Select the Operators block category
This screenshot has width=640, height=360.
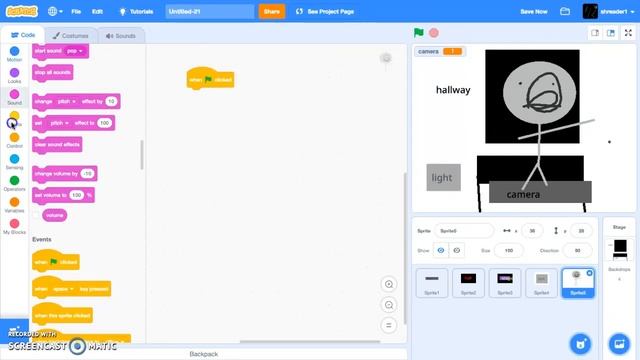pyautogui.click(x=14, y=184)
